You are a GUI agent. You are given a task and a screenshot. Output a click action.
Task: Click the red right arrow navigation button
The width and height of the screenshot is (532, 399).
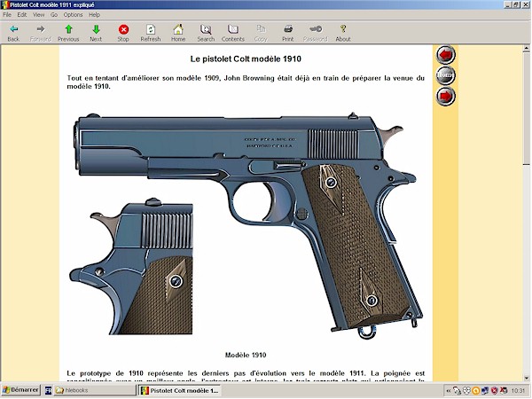click(x=445, y=96)
